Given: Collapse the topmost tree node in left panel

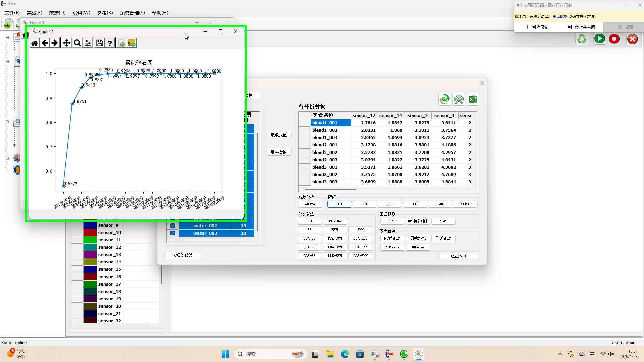Looking at the screenshot, I should pos(7,38).
